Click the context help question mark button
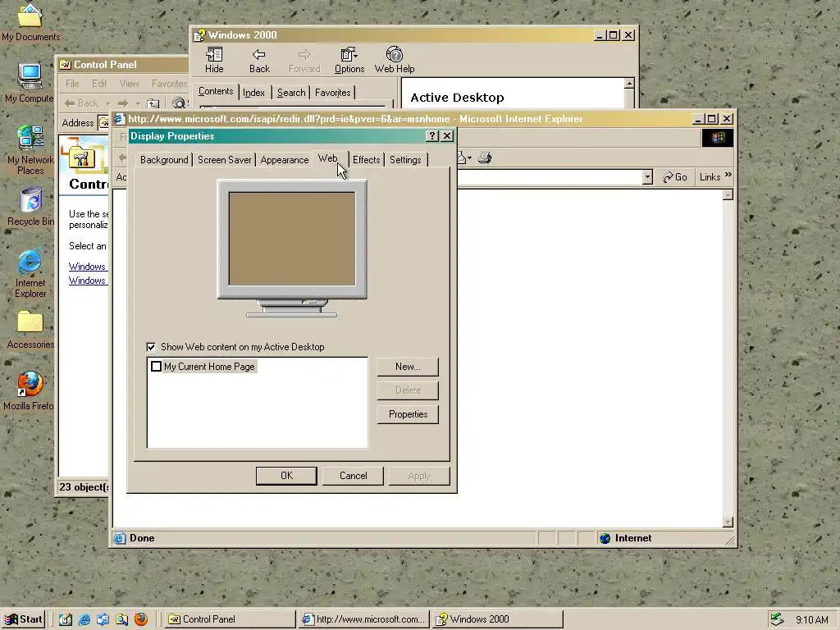840x630 pixels. coord(431,136)
